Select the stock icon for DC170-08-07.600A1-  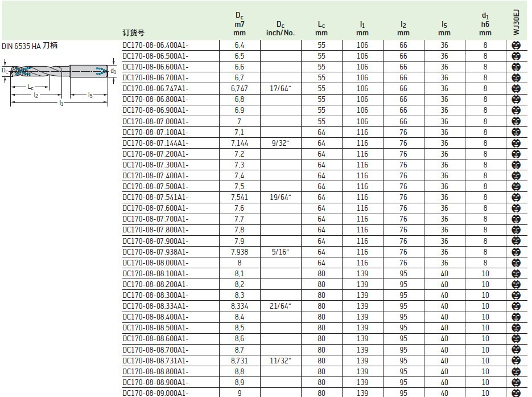(x=515, y=208)
